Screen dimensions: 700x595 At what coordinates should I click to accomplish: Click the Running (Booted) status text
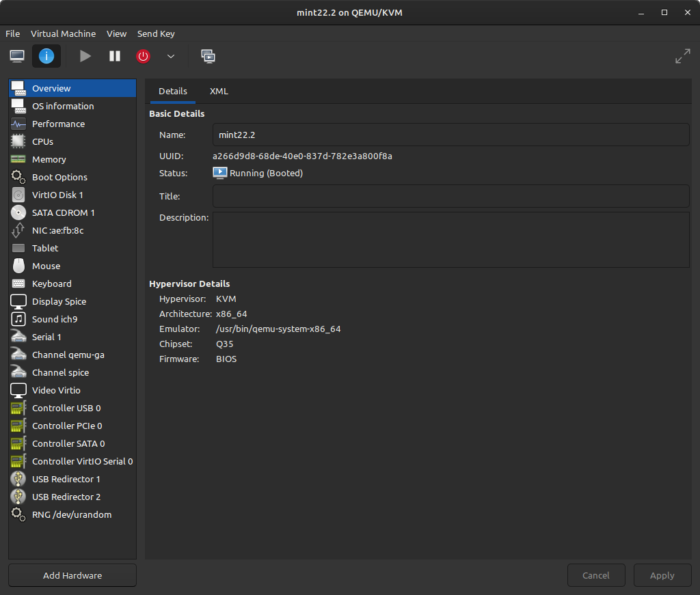point(266,173)
